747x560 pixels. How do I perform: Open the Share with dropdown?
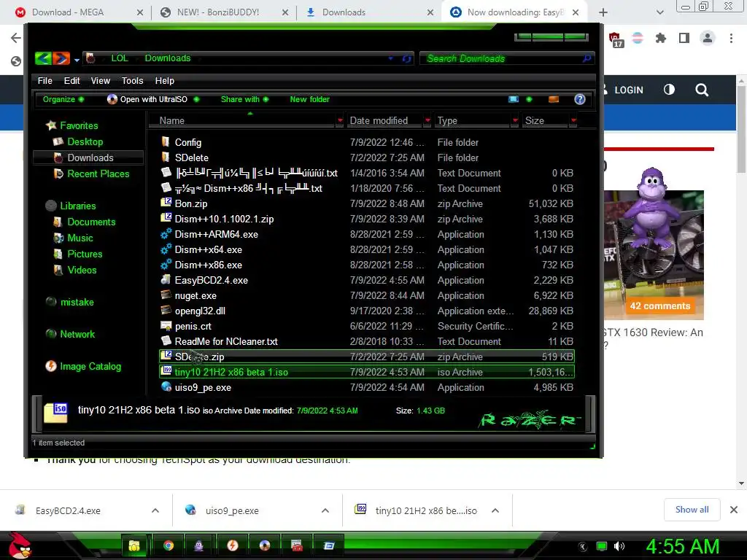point(244,99)
